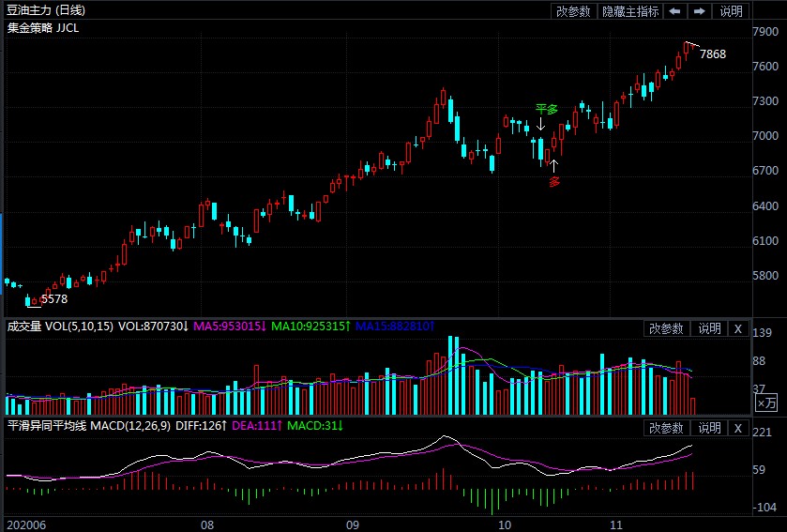
Task: Click the left arrow navigation icon
Action: pyautogui.click(x=675, y=11)
